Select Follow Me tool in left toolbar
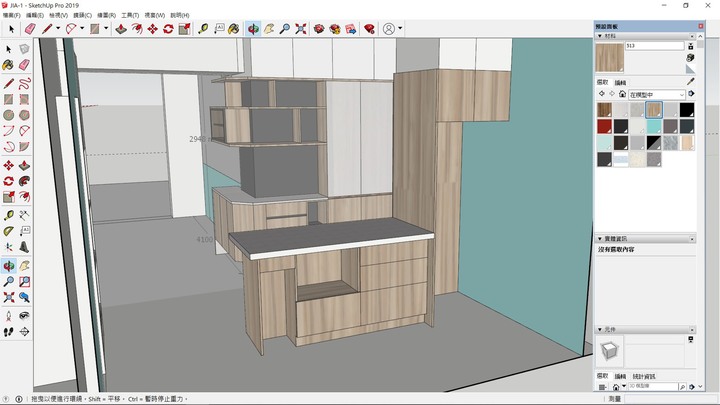 point(24,181)
